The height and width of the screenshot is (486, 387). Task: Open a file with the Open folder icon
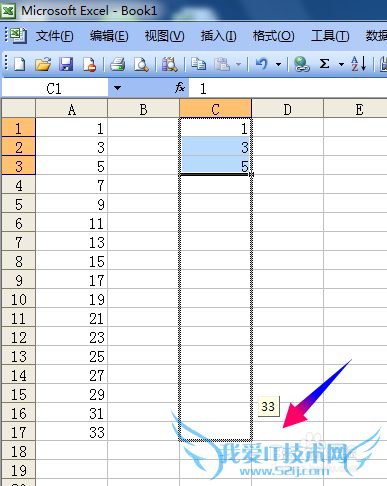click(43, 64)
